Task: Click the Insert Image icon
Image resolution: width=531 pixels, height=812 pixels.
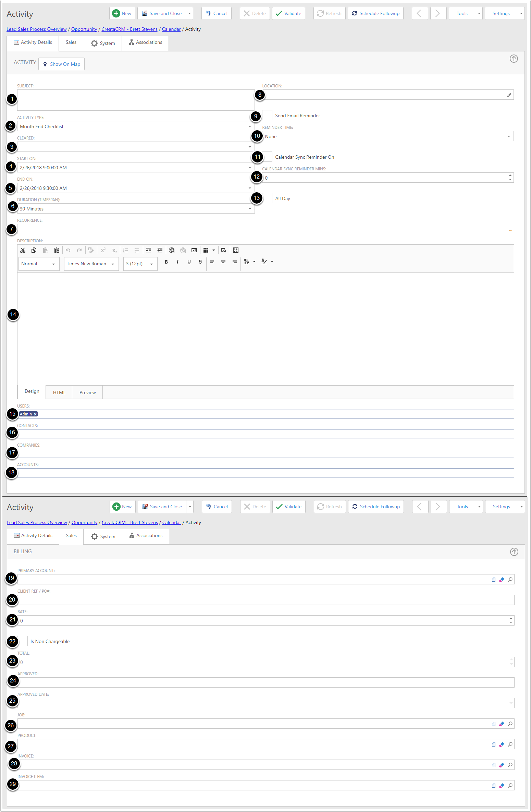Action: [194, 250]
